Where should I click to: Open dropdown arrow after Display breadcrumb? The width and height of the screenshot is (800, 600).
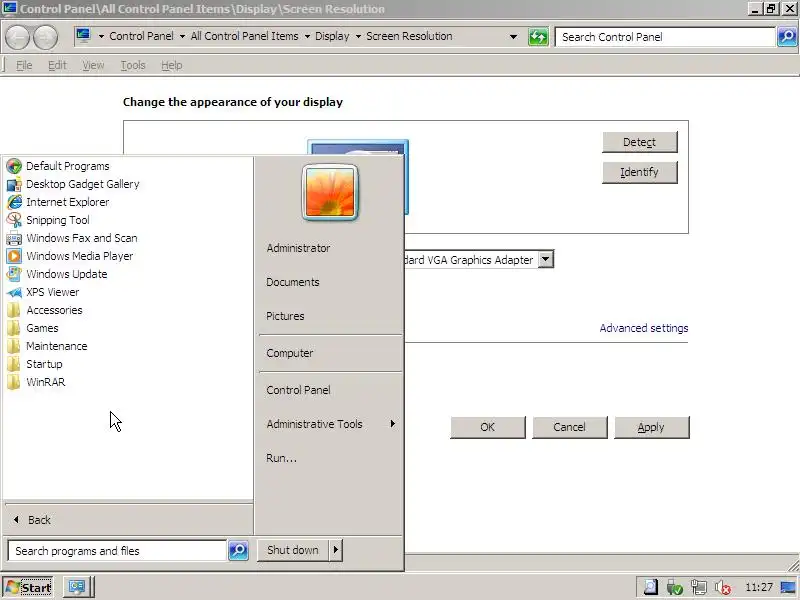point(358,36)
